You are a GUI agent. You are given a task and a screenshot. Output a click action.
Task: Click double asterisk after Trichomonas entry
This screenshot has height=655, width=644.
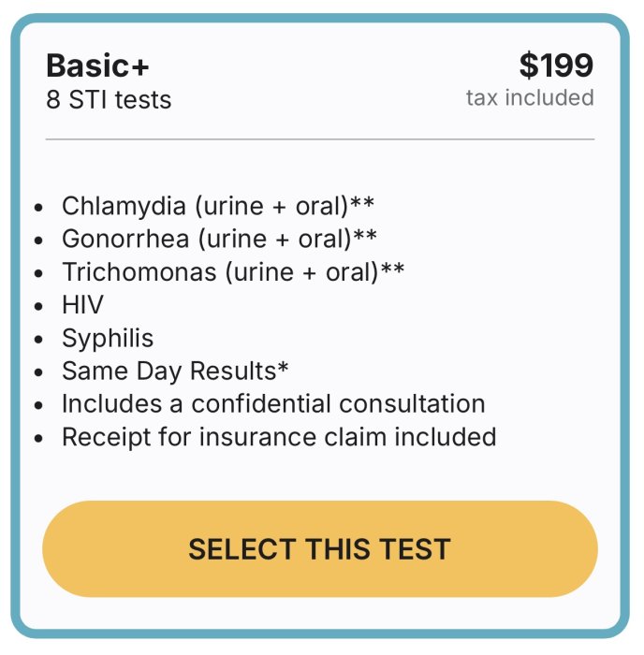(393, 268)
